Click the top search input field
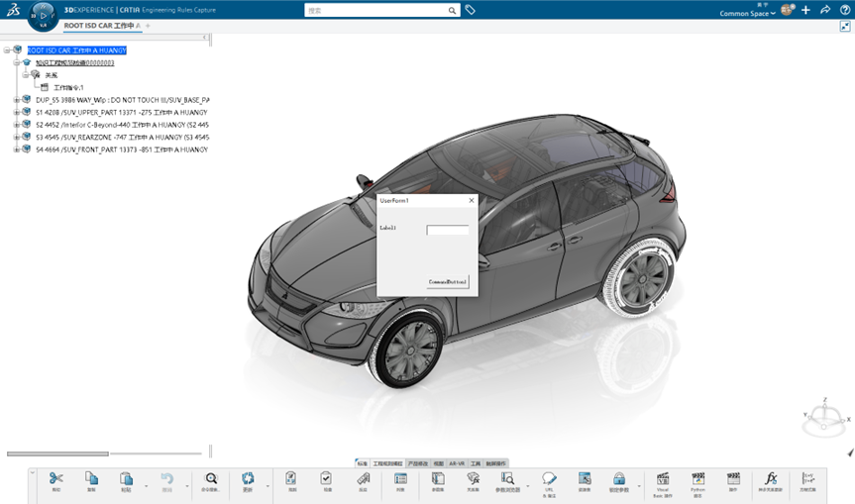Screen dimensions: 855x504 [x=376, y=10]
